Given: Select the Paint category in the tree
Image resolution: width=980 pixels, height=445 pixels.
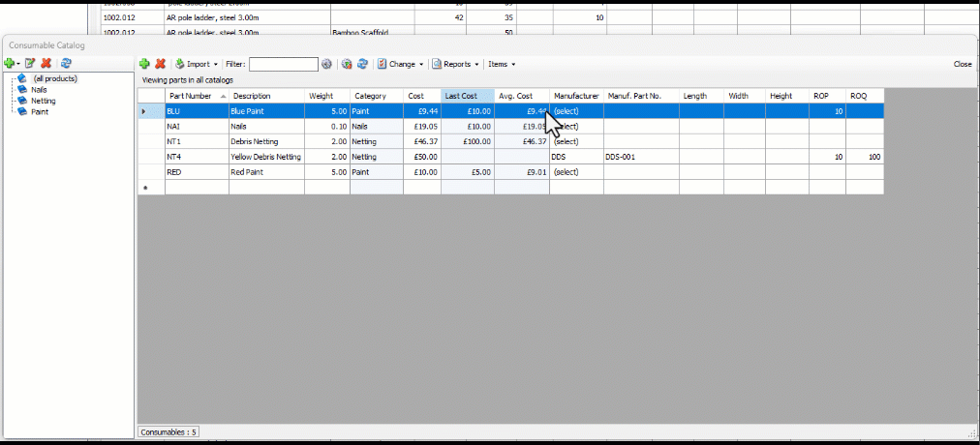Looking at the screenshot, I should click(40, 111).
